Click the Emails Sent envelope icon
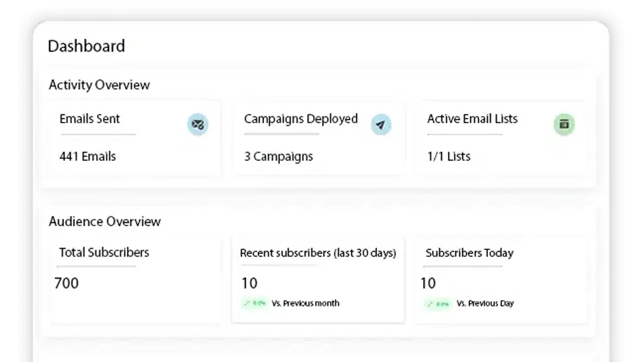644x362 pixels. (x=197, y=124)
